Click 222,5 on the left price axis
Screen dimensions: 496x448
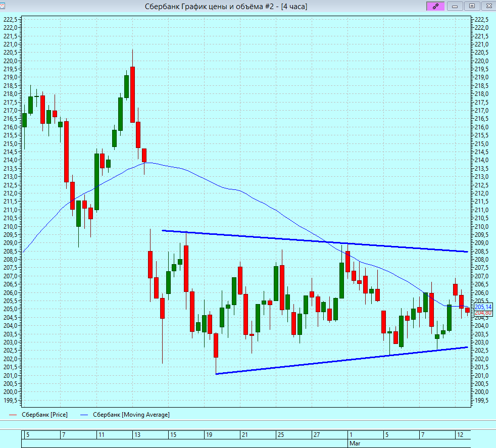(x=11, y=20)
